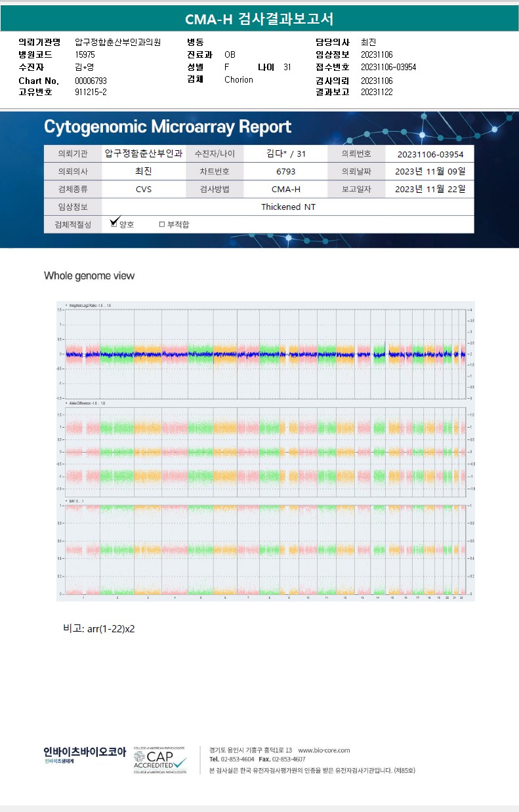519x812 pixels.
Task: Click the 인바이츠바이오코아 company logo
Action: [x=85, y=755]
